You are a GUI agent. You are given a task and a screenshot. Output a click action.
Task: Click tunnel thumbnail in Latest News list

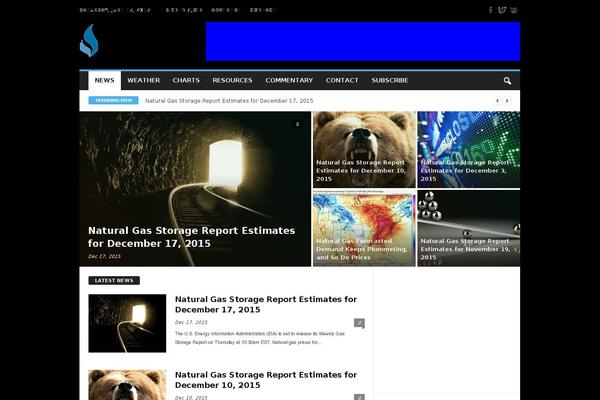click(x=127, y=323)
